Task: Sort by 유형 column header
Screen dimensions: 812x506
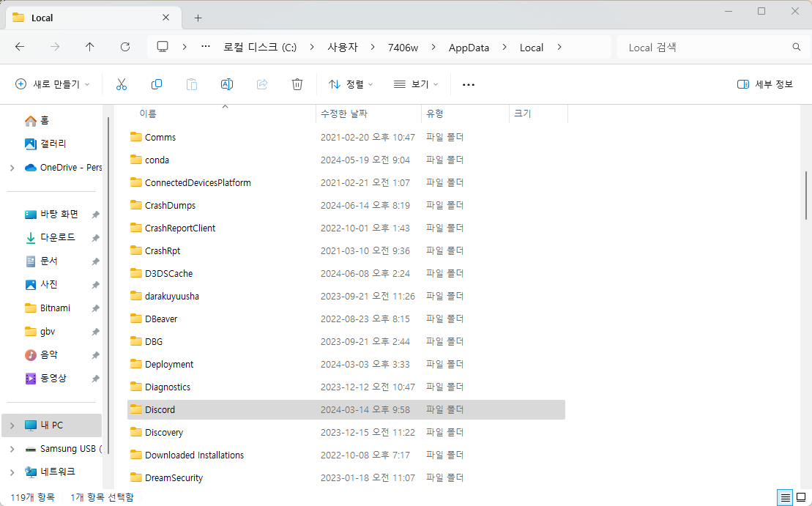Action: point(466,114)
